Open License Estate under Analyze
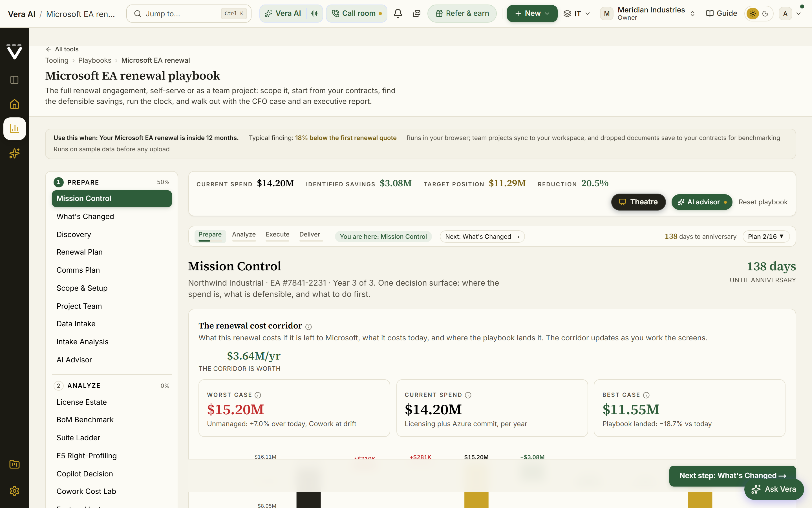Screen dimensions: 812x508 (112, 402)
